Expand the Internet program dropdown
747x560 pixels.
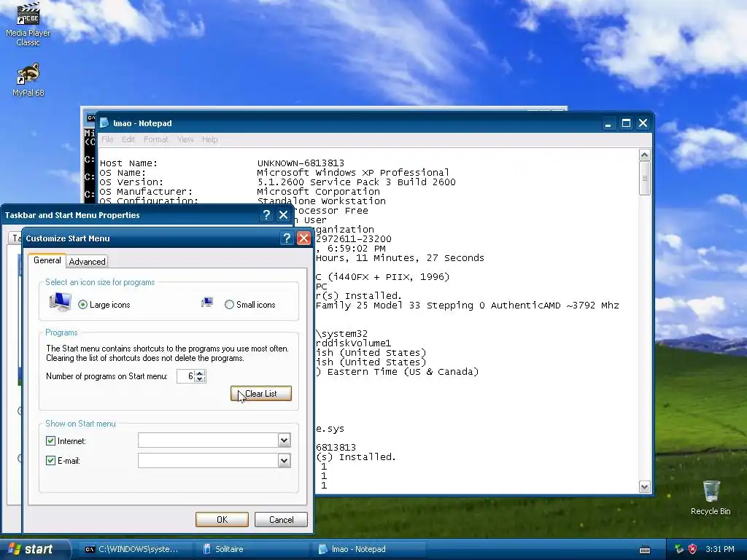(x=284, y=440)
